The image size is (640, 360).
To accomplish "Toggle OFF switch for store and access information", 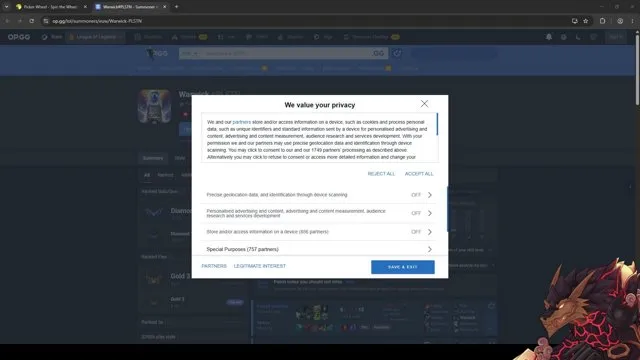I will [x=416, y=232].
